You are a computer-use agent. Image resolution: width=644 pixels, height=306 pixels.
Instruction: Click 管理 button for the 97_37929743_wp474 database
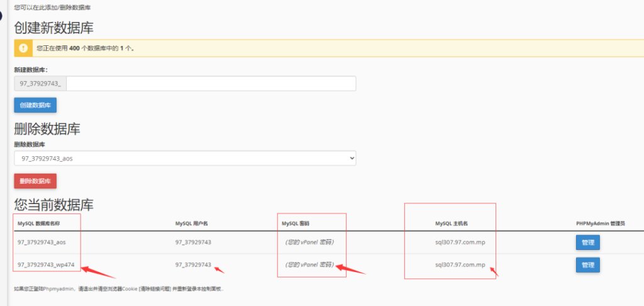point(587,265)
